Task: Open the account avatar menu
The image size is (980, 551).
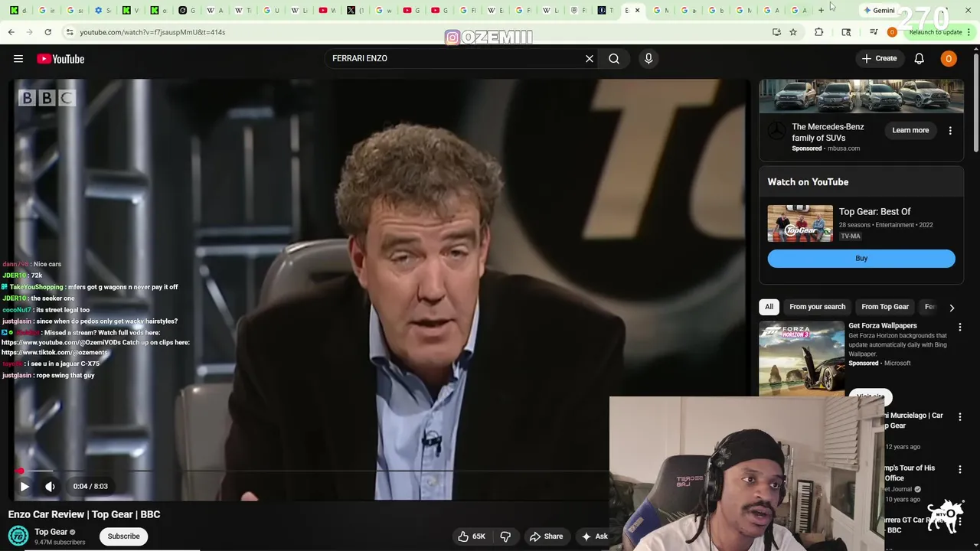Action: click(x=949, y=58)
